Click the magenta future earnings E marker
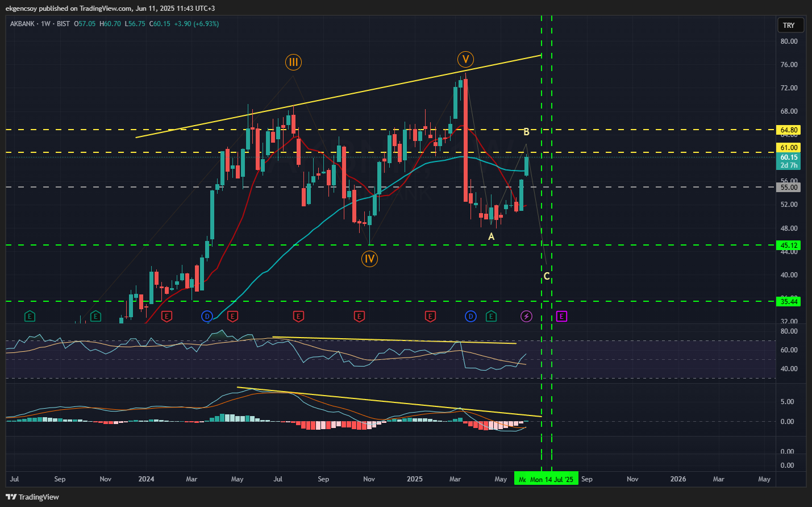 pos(561,316)
